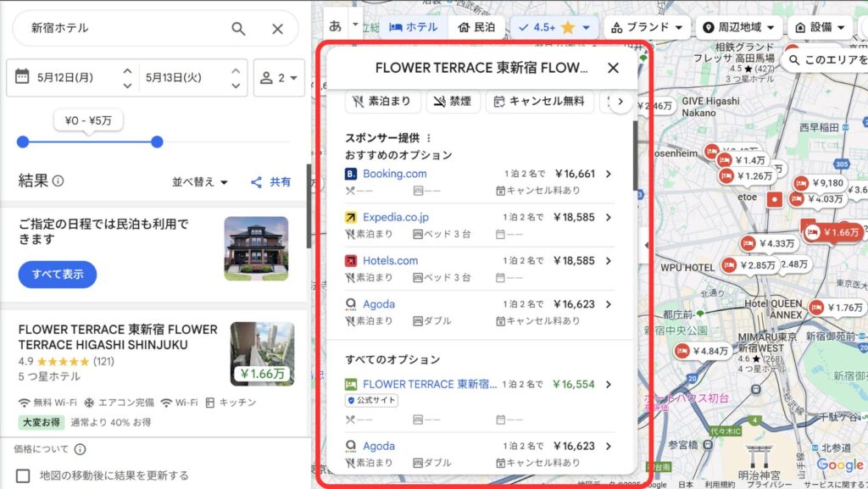Click the 公式サイト badge
The height and width of the screenshot is (489, 868).
coord(372,400)
